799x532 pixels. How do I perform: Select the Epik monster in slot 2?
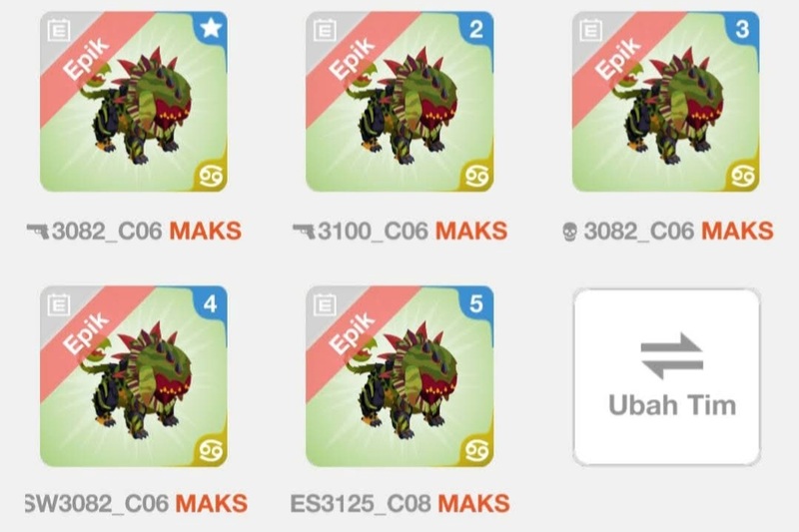[x=400, y=102]
